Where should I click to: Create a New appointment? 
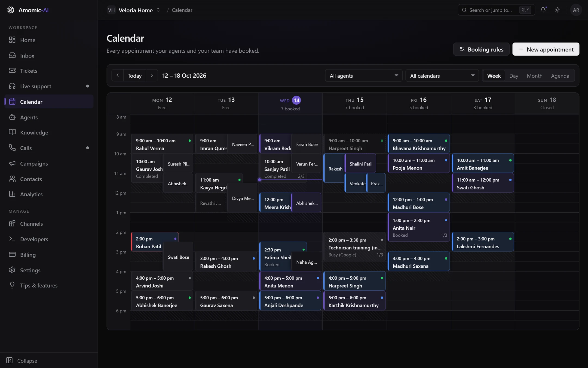point(546,49)
